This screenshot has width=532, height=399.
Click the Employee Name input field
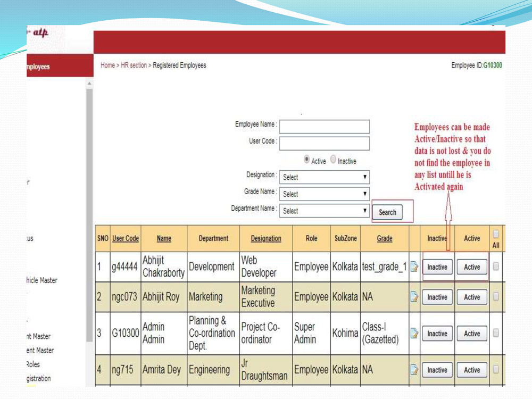click(x=325, y=126)
